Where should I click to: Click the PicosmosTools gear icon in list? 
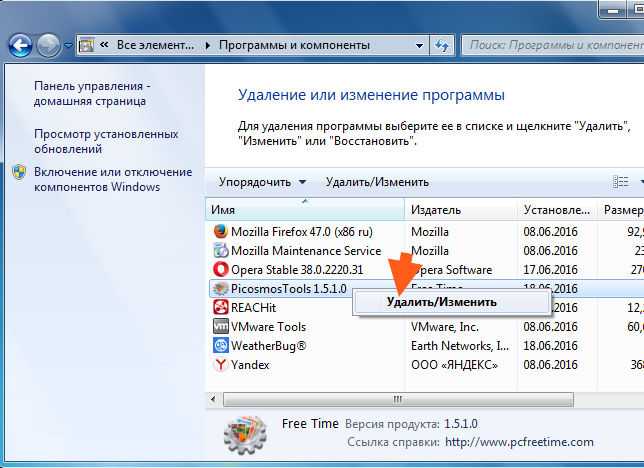pyautogui.click(x=221, y=288)
